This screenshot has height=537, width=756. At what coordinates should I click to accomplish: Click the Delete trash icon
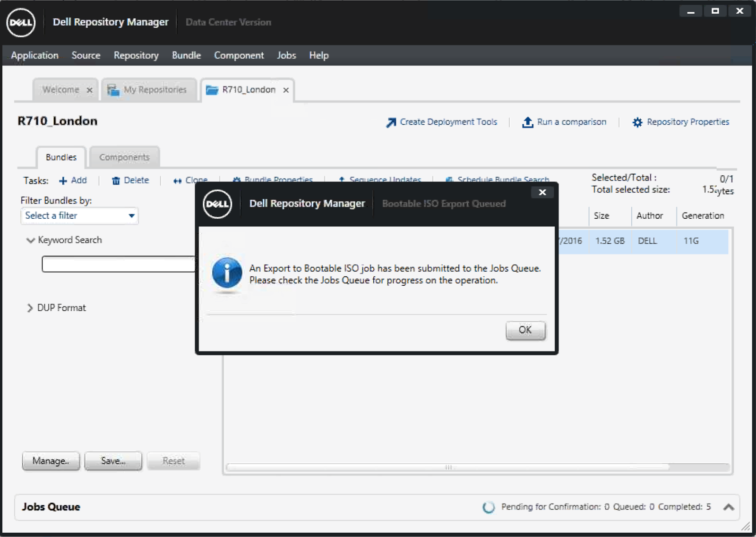(x=116, y=180)
